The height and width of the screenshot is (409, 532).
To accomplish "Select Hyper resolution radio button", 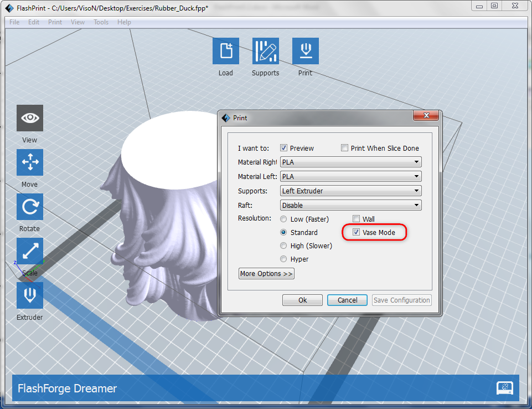I will tap(283, 259).
